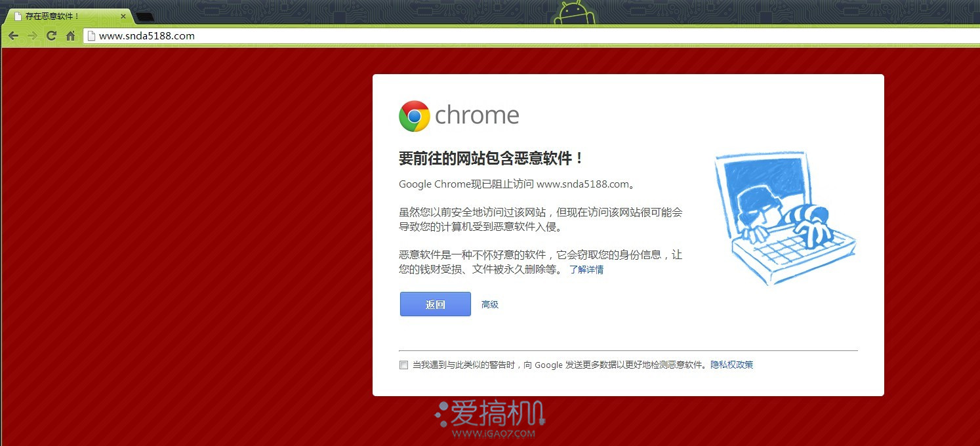Expand the 高级 advanced options
980x446 pixels.
tap(490, 304)
